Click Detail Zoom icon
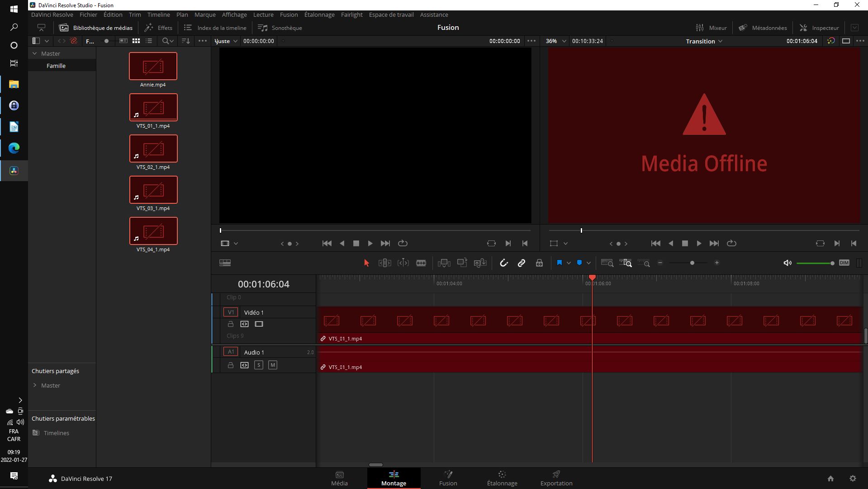The width and height of the screenshot is (868, 489). (x=625, y=263)
